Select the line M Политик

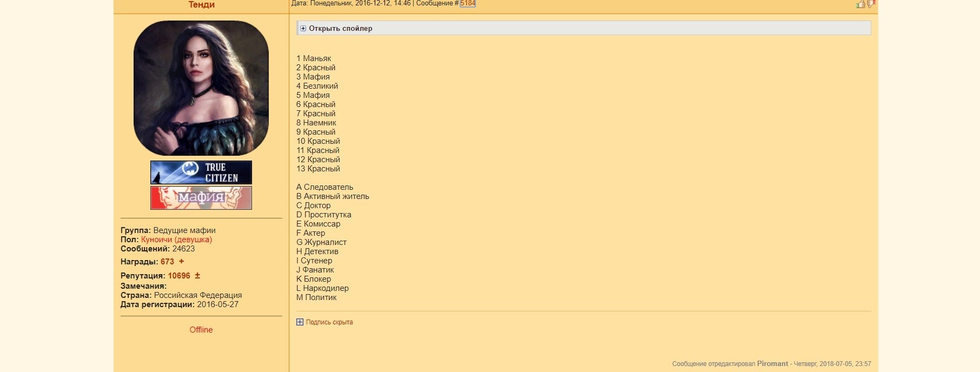coord(316,297)
